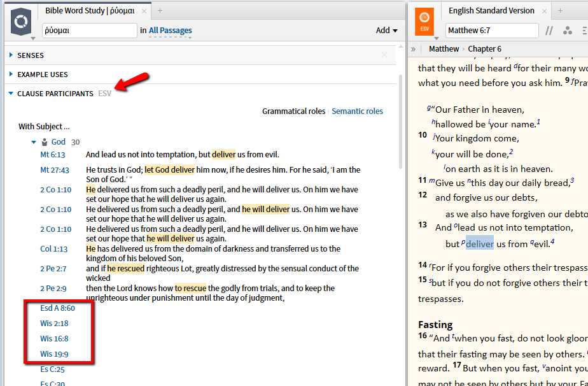The image size is (588, 386).
Task: Close the English Standard Version tab
Action: tap(544, 11)
